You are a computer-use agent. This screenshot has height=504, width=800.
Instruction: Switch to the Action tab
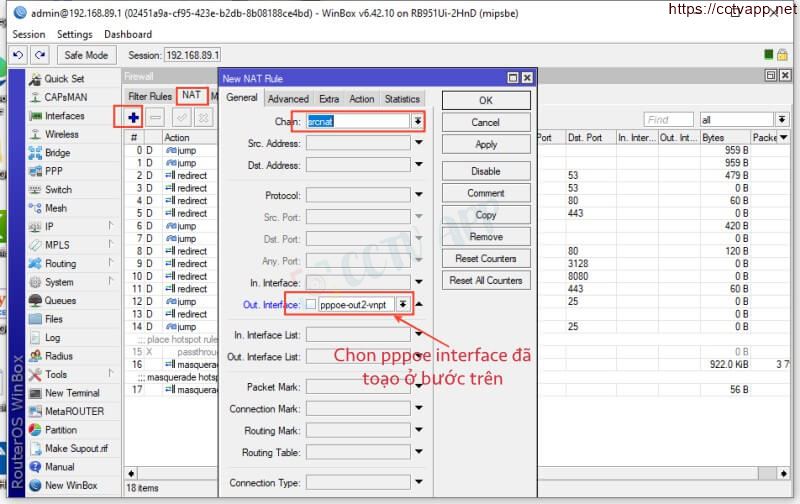(362, 99)
